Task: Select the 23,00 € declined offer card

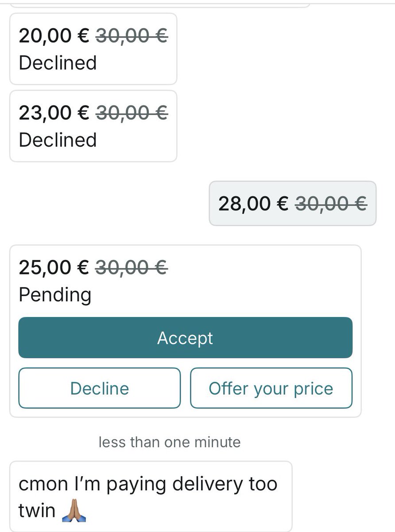Action: [93, 126]
